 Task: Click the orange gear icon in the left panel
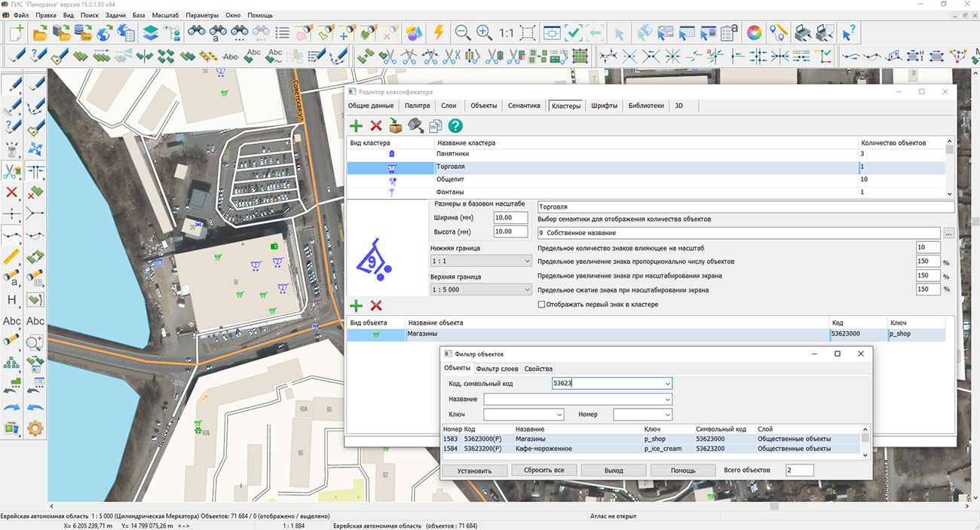[x=35, y=428]
